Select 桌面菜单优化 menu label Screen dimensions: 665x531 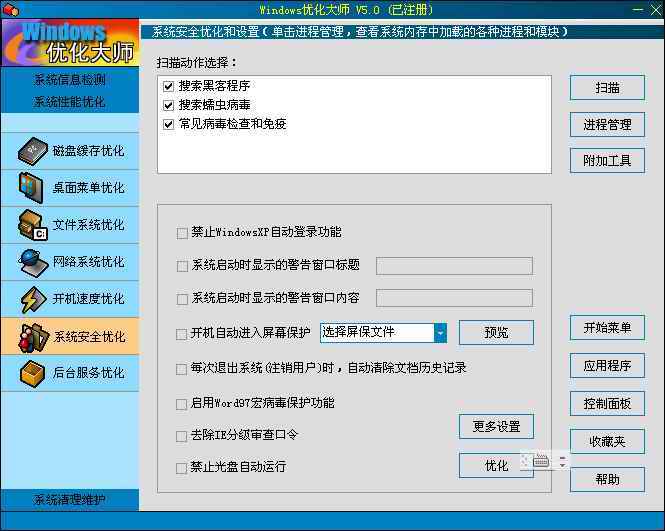point(89,188)
